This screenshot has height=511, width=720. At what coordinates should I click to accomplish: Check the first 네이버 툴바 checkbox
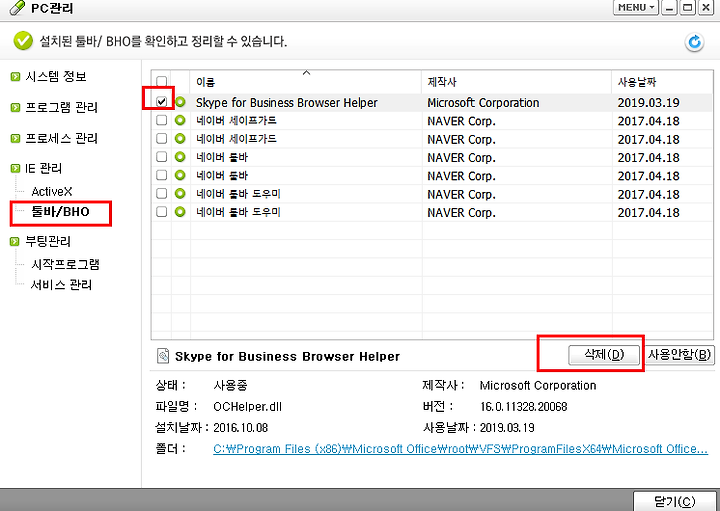[161, 157]
